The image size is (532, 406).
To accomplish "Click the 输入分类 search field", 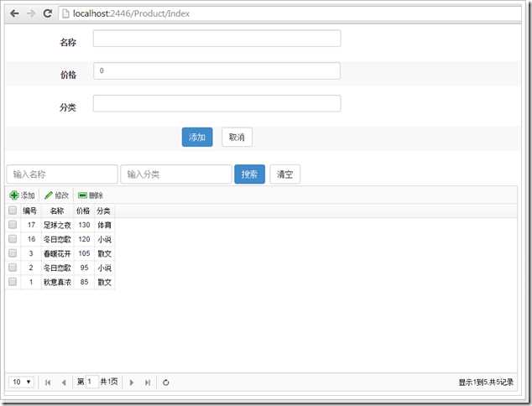I will click(x=176, y=174).
